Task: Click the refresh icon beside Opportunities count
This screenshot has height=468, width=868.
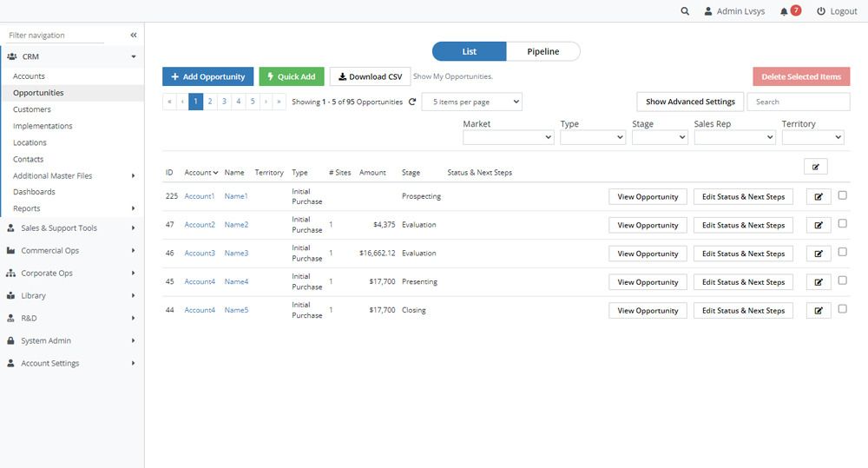Action: point(412,102)
